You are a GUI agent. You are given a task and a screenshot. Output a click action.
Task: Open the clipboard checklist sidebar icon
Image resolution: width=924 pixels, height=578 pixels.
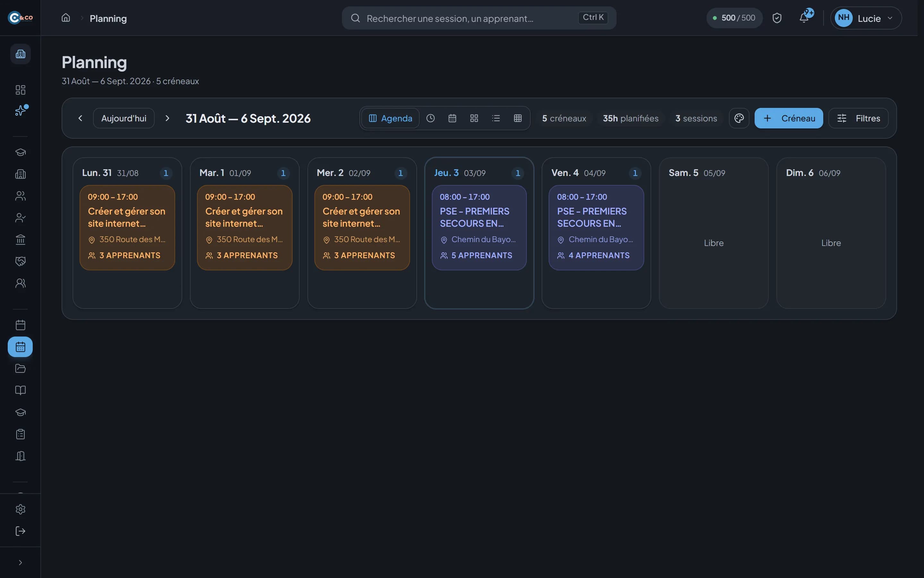coord(20,434)
